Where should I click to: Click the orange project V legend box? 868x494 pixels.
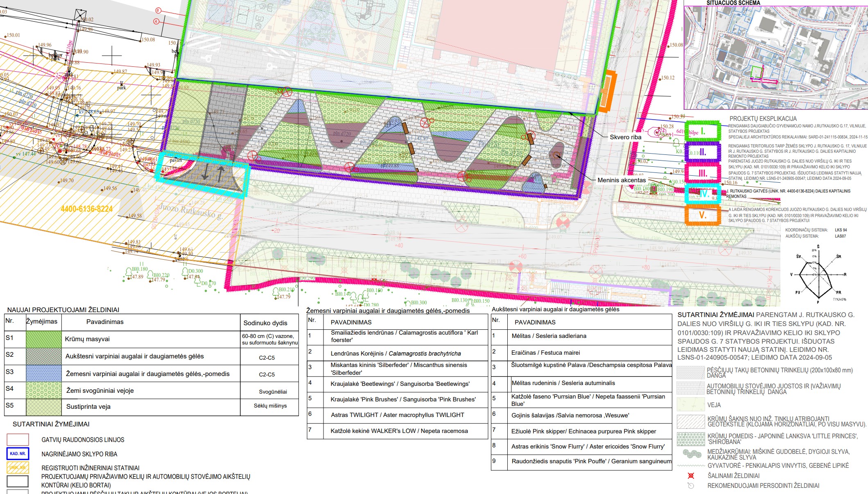coord(703,215)
